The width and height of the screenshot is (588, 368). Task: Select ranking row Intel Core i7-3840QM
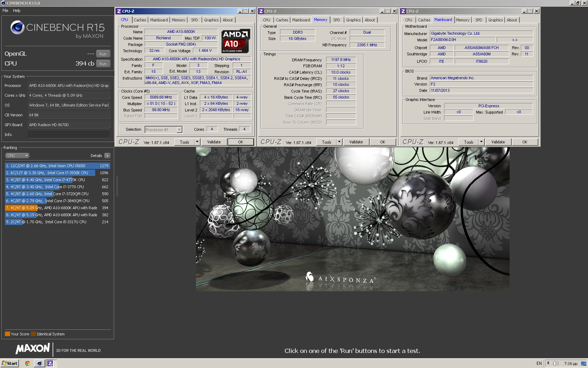(58, 201)
